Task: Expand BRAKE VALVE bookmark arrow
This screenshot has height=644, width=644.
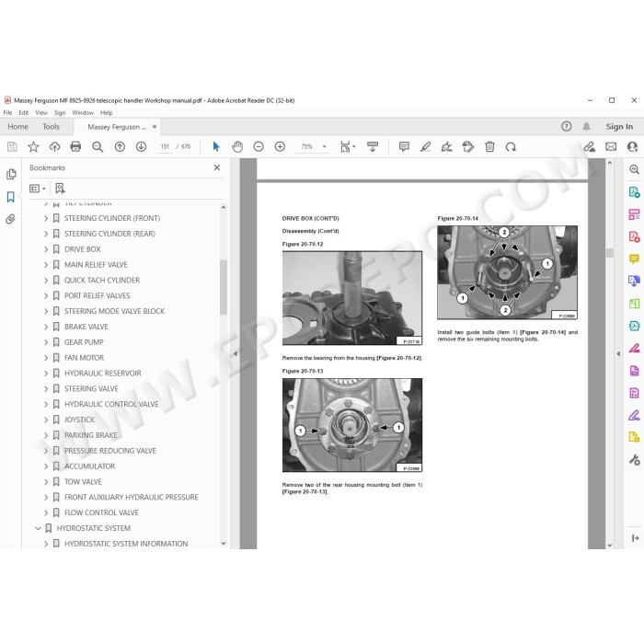Action: (x=46, y=327)
